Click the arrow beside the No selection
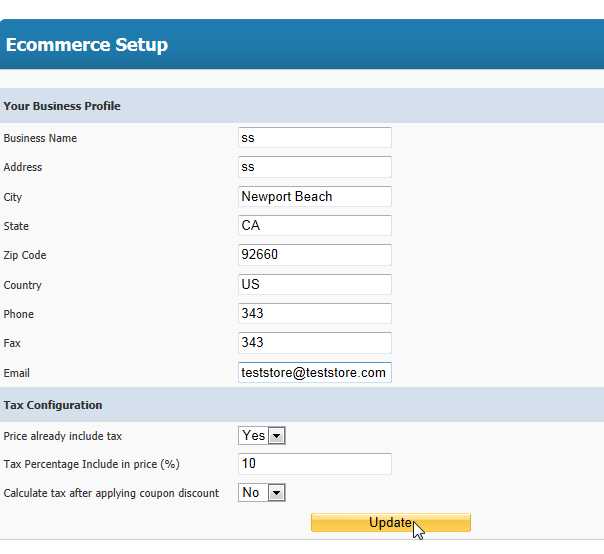 pyautogui.click(x=277, y=492)
